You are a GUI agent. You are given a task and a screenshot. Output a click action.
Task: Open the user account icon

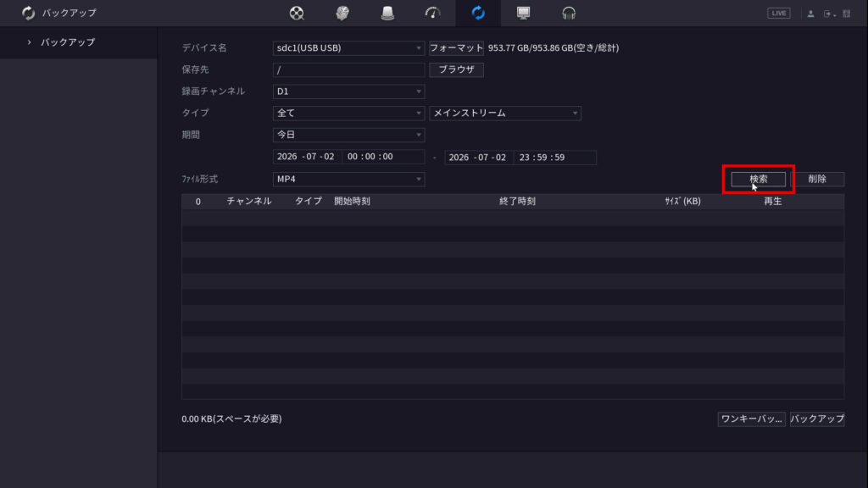(810, 14)
